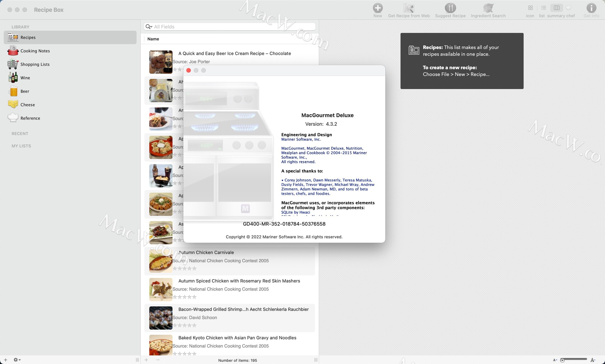The height and width of the screenshot is (364, 605).
Task: Select Bacon-Wrapped Grilled Shrimp recipe
Action: pyautogui.click(x=229, y=318)
